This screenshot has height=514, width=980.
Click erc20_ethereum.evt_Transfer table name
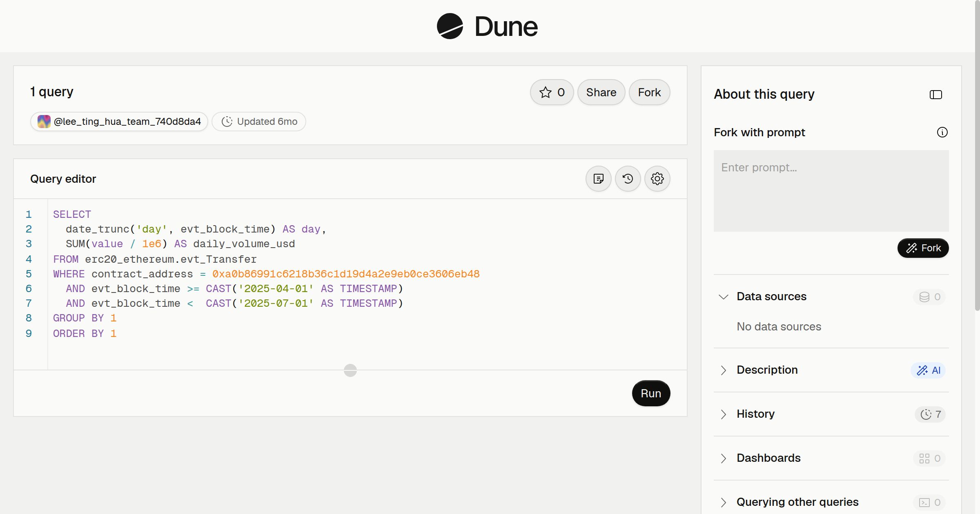pyautogui.click(x=171, y=259)
